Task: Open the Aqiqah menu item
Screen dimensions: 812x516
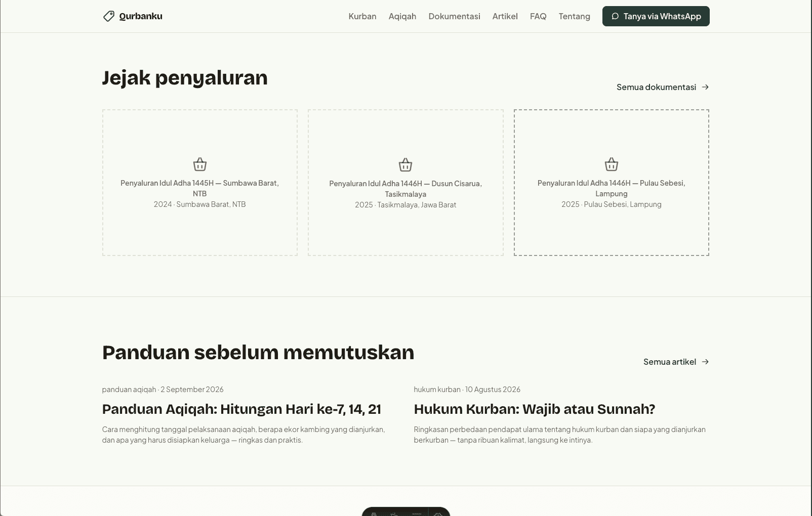Action: tap(402, 16)
